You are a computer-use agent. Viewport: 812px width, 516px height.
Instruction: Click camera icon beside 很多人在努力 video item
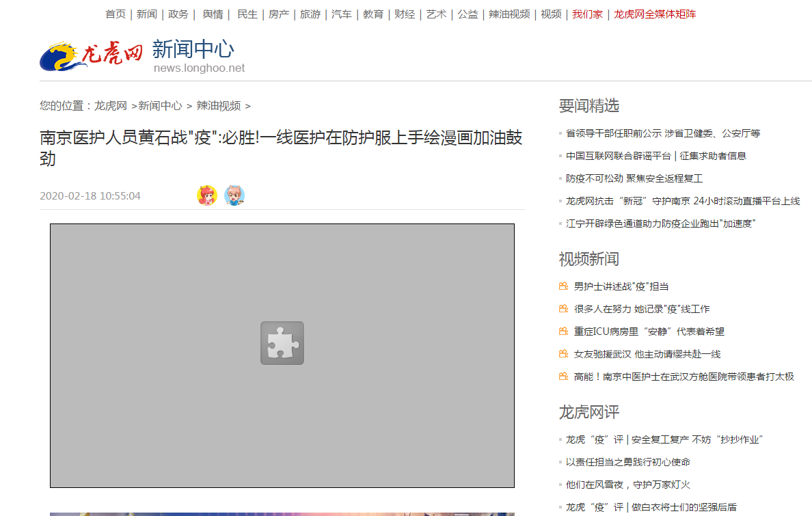562,308
